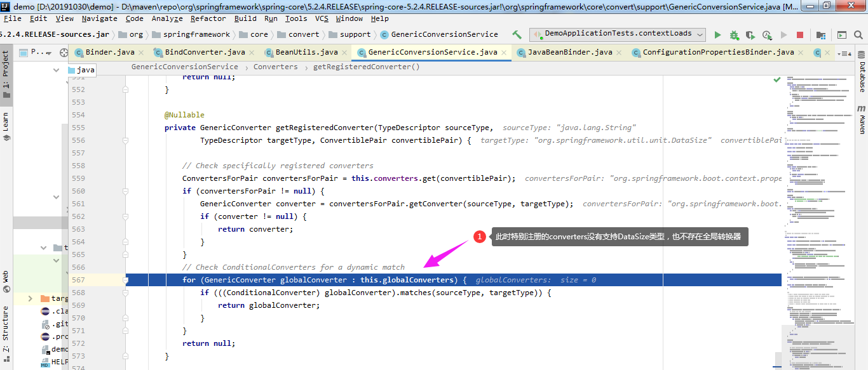Open the VCS menu
Image resolution: width=868 pixels, height=370 pixels.
[322, 18]
